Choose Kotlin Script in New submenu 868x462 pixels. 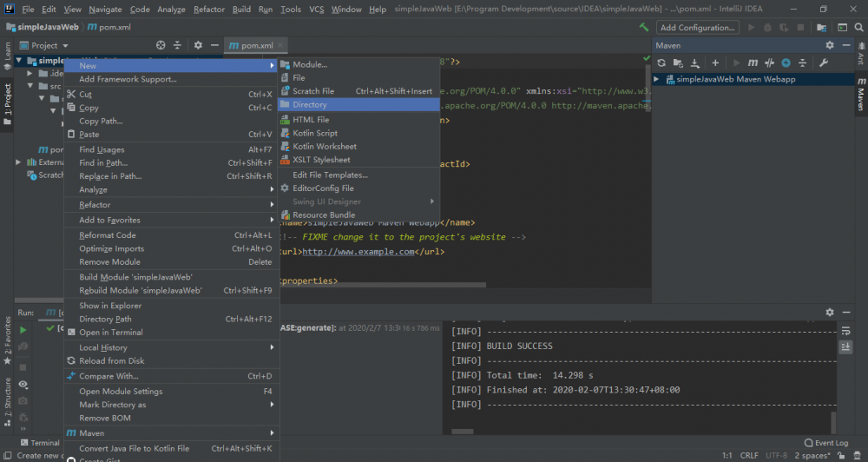[359, 133]
